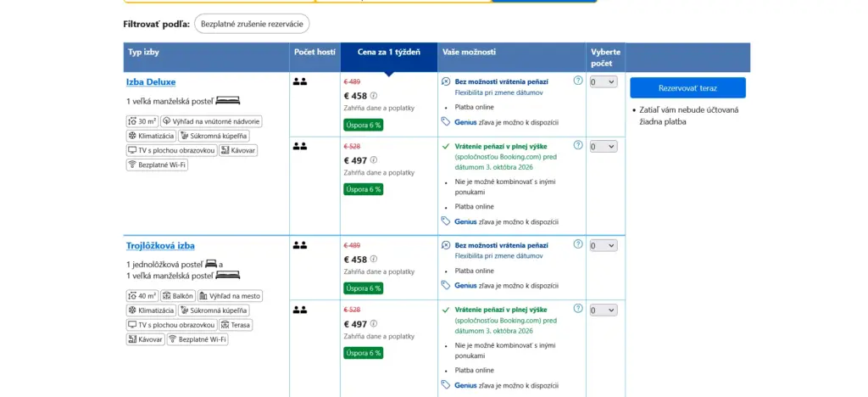Viewport: 868px width, 397px height.
Task: Click the 30 m² room size badge
Action: click(142, 121)
